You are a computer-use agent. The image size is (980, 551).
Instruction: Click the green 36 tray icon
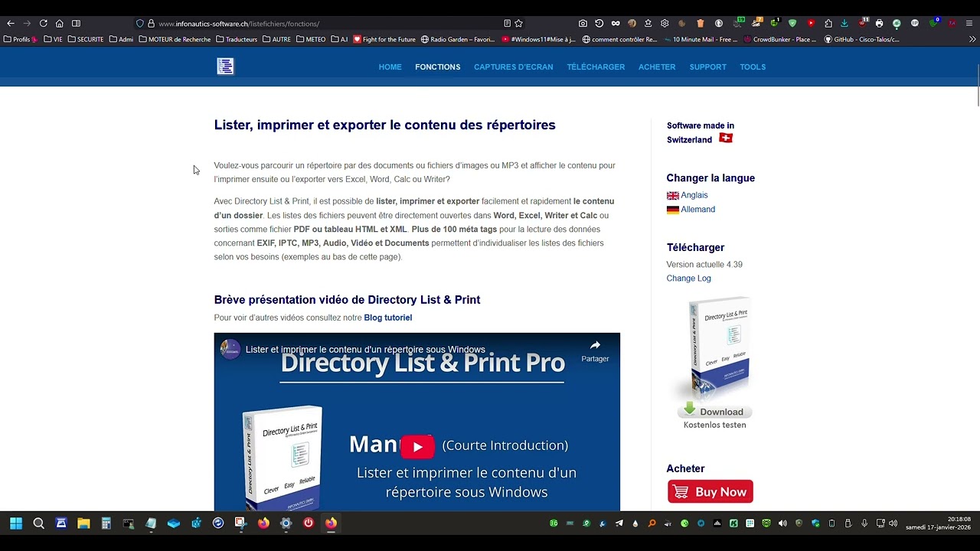click(554, 523)
